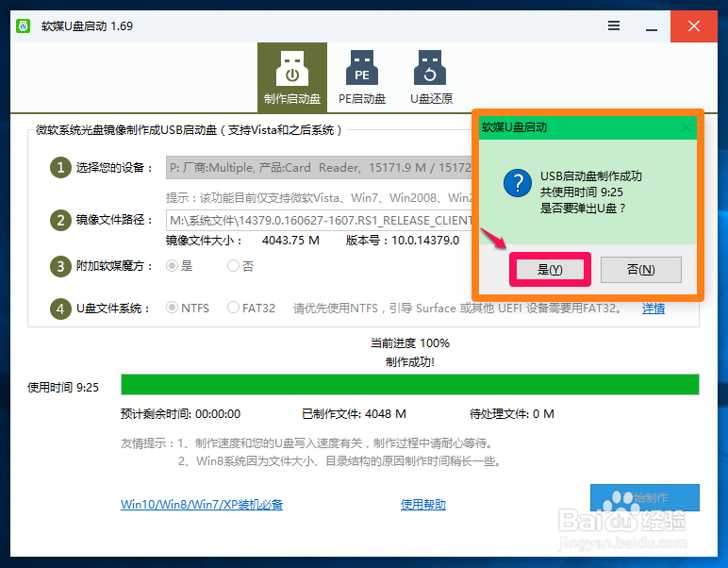The image size is (728, 568).
Task: Choose NTFS file system radio
Action: click(173, 308)
